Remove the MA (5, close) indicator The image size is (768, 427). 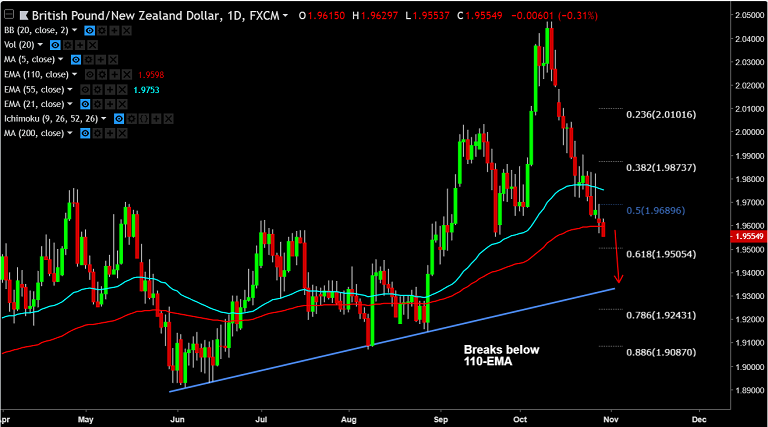[x=113, y=60]
